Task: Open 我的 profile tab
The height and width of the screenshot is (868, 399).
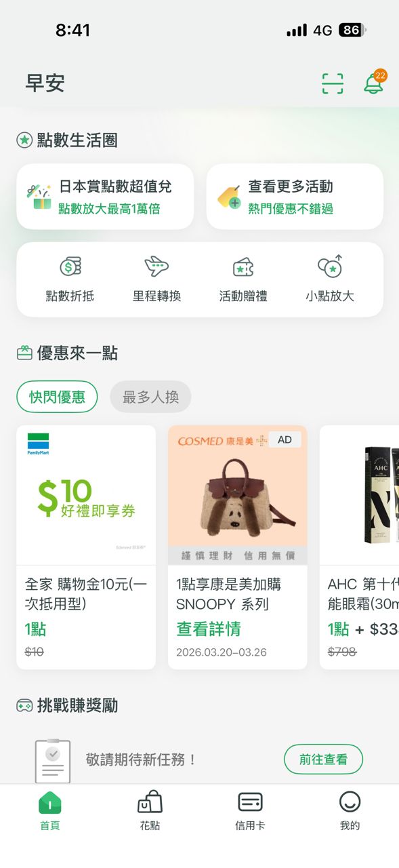Action: (350, 811)
